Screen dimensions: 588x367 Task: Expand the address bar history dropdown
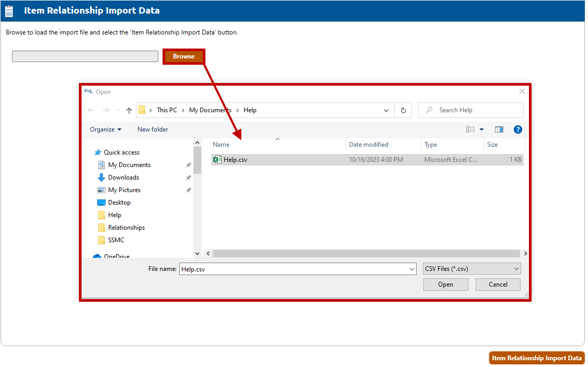click(386, 110)
